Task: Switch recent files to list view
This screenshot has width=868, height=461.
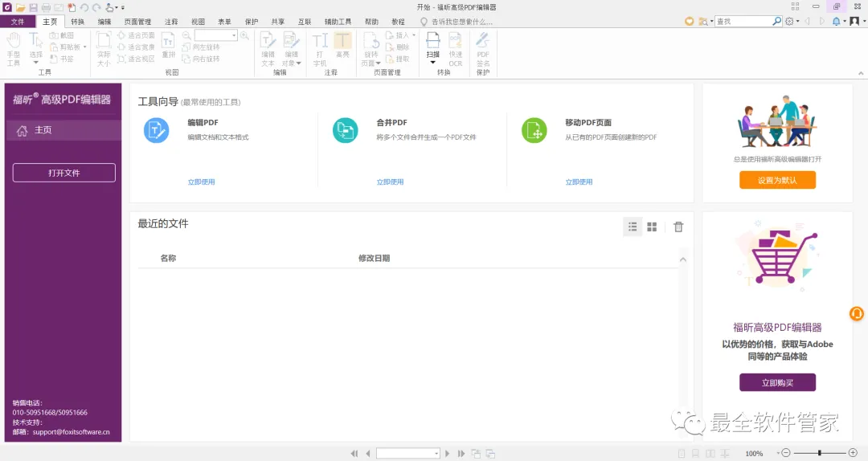Action: [633, 227]
